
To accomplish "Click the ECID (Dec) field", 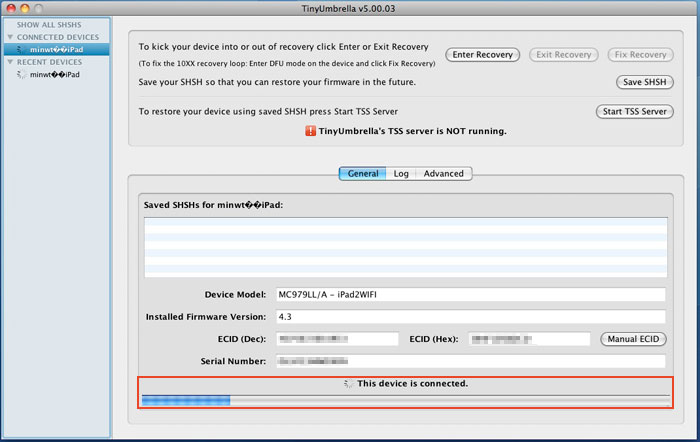I will (337, 339).
